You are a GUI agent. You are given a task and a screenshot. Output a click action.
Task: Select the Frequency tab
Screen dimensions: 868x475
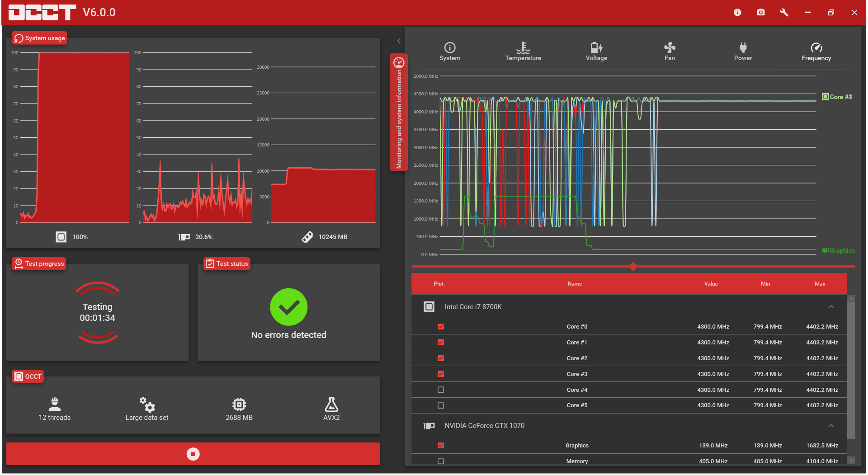(816, 52)
